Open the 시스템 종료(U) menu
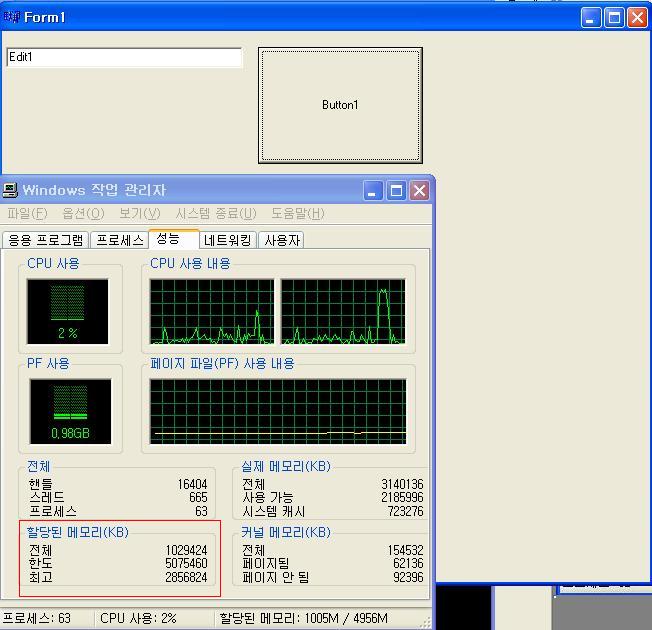 click(216, 213)
